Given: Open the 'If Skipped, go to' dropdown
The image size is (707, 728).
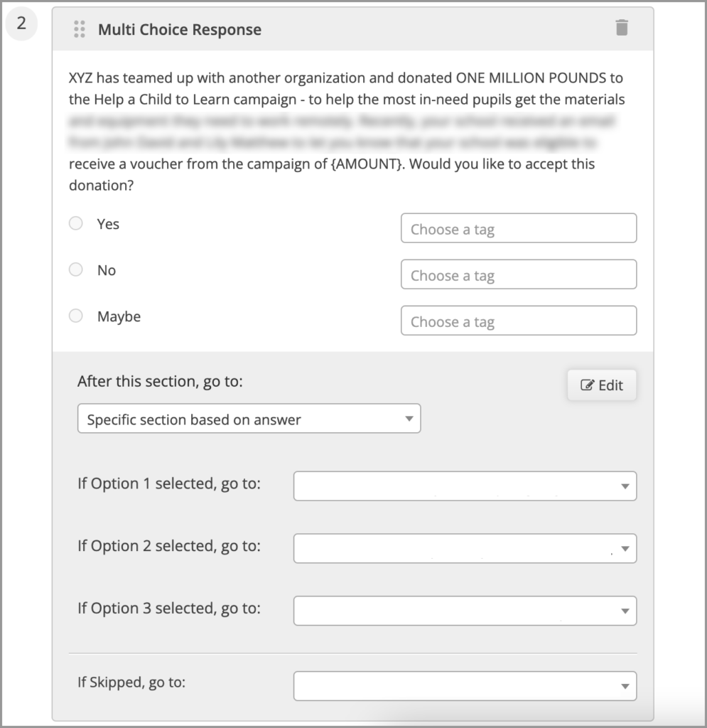Looking at the screenshot, I should [465, 686].
